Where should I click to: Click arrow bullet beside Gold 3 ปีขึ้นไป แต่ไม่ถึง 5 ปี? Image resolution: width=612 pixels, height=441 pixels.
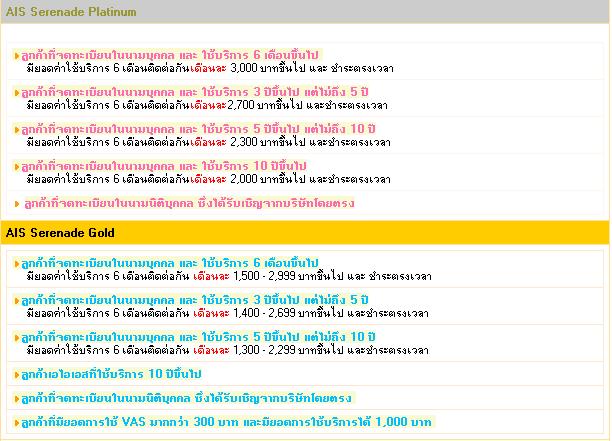coord(17,301)
